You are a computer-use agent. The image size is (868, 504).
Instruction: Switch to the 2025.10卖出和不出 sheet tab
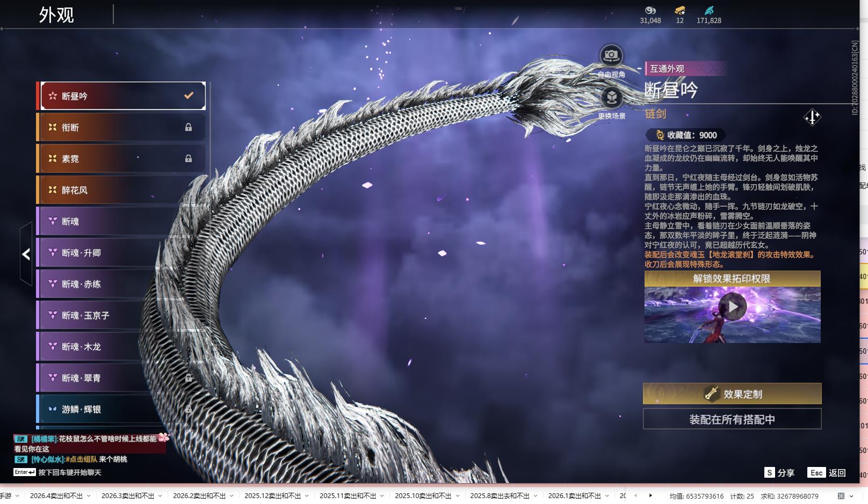pos(423,496)
